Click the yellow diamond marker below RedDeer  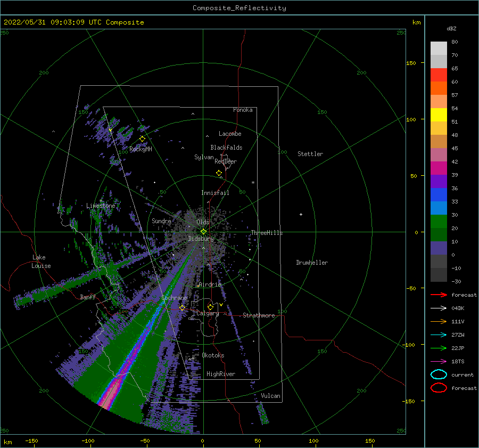(219, 173)
